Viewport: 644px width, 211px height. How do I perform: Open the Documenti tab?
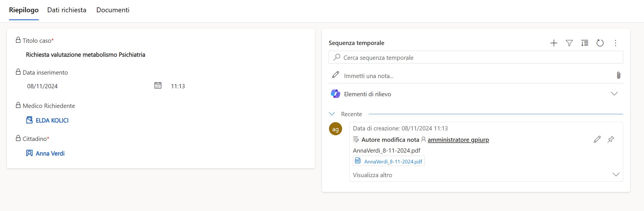point(113,10)
